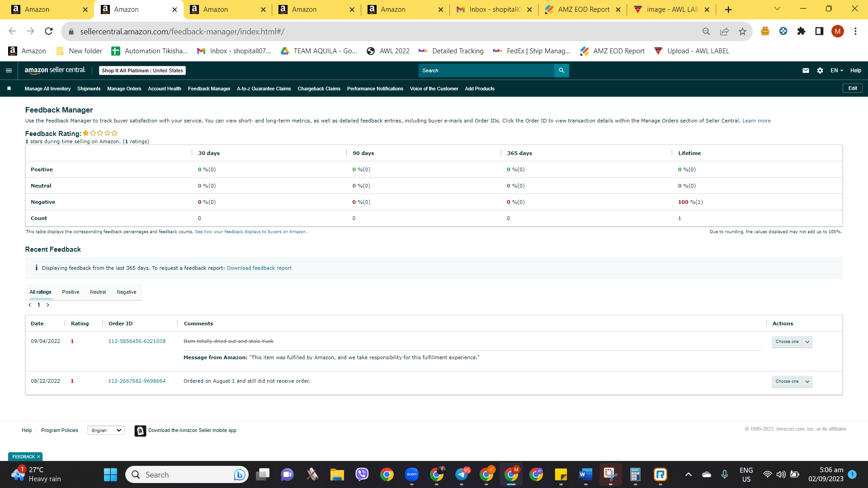Open the Seller Central mail messages icon
Image resolution: width=868 pixels, height=488 pixels.
[806, 70]
